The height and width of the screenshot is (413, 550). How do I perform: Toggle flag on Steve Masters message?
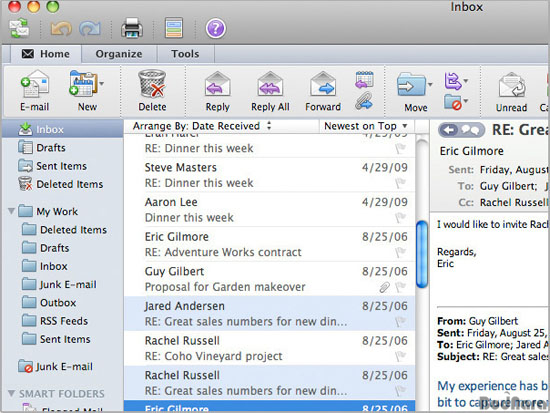pyautogui.click(x=400, y=183)
